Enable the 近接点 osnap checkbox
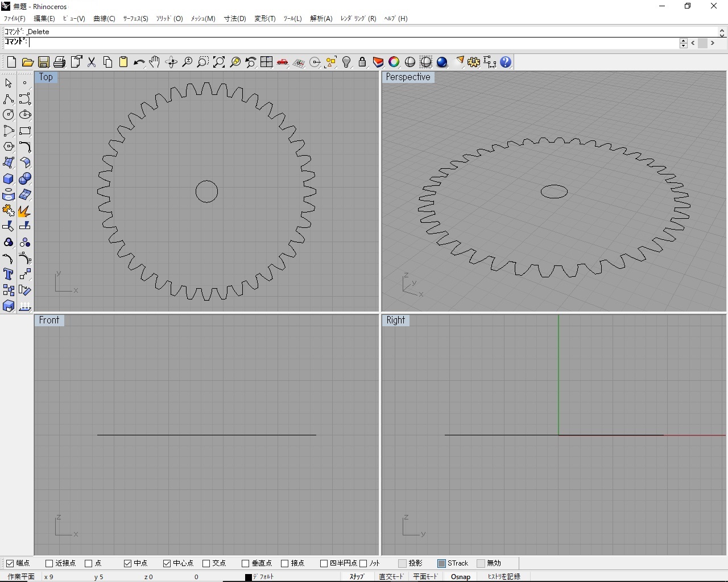Screen dimensions: 728x582 49,563
